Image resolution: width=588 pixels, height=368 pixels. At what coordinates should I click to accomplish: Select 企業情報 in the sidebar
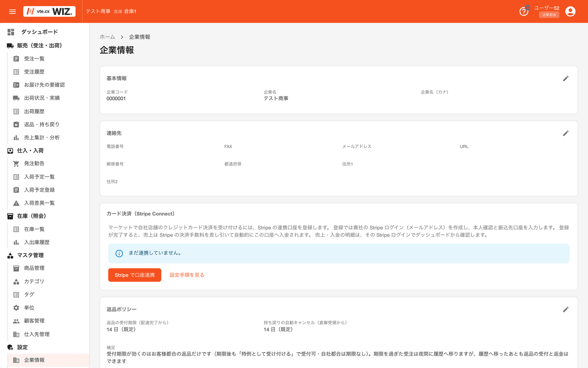click(48, 360)
